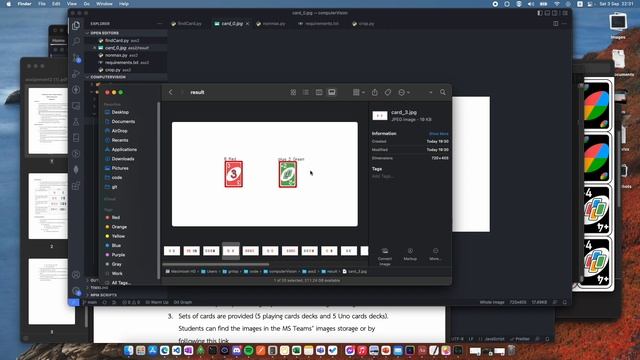The height and width of the screenshot is (360, 640).
Task: Open All Tags in Finder sidebar
Action: point(121,282)
